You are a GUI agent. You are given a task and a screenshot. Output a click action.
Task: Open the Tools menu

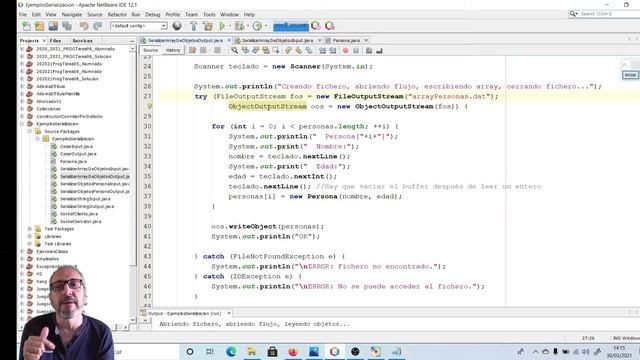209,15
